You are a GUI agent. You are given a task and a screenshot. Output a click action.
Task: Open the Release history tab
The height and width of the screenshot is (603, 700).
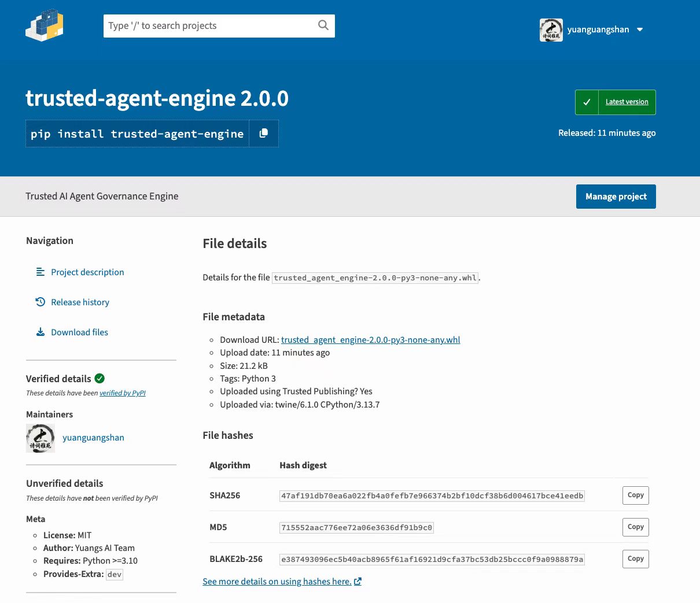click(80, 302)
